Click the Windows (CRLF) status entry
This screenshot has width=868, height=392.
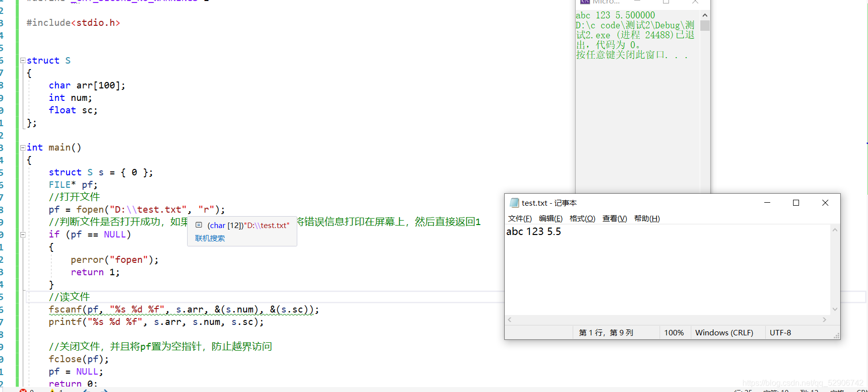(x=724, y=333)
